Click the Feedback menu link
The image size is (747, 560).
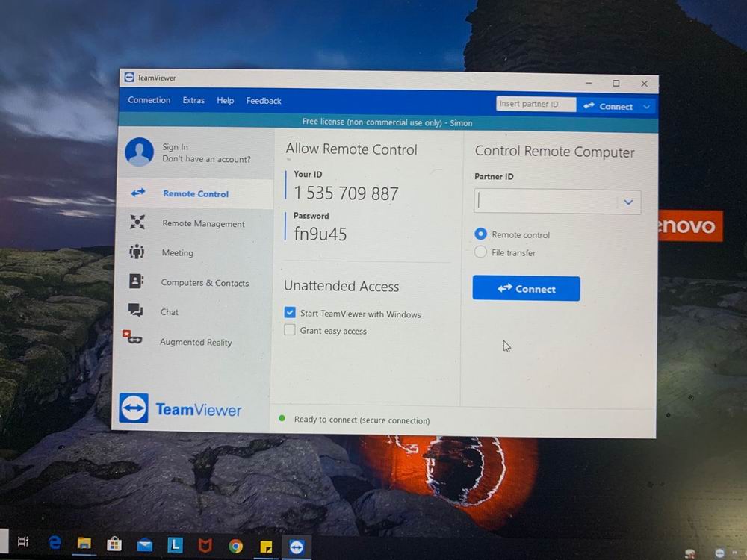(264, 101)
